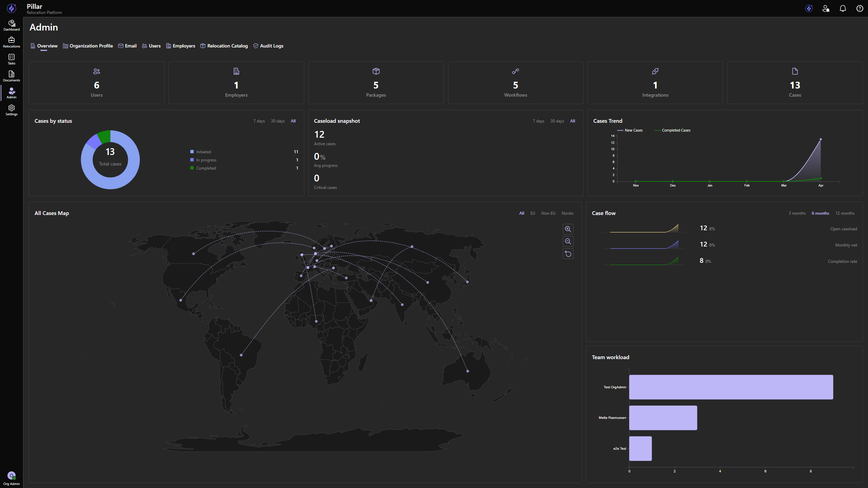
Task: Open the Dashboard sidebar icon
Action: (12, 25)
